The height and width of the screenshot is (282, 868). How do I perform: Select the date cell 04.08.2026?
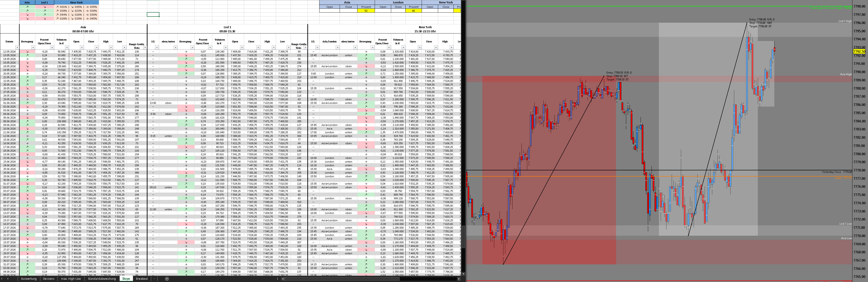point(9,271)
